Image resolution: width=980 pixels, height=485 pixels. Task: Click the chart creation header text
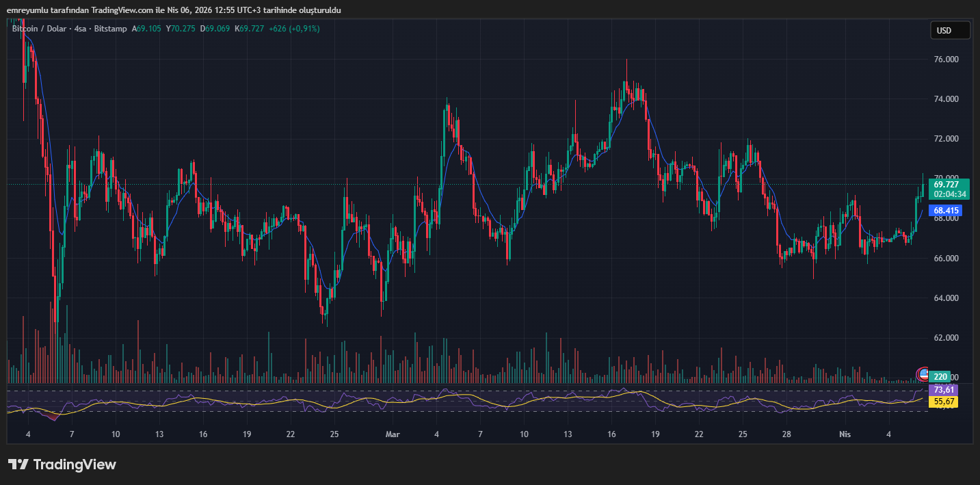(174, 10)
